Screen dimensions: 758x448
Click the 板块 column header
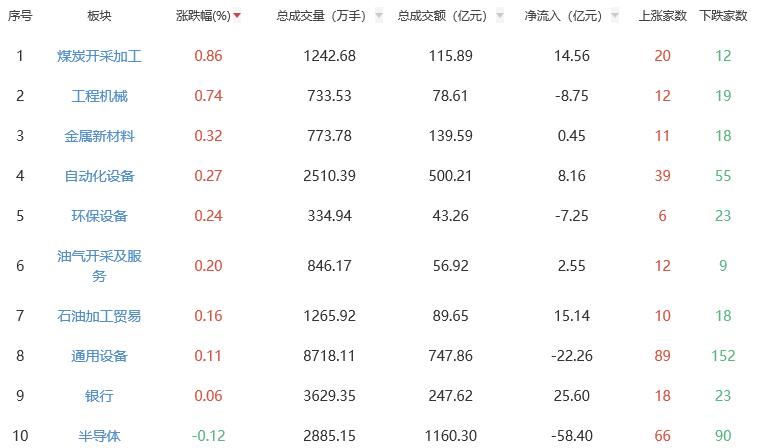(99, 16)
